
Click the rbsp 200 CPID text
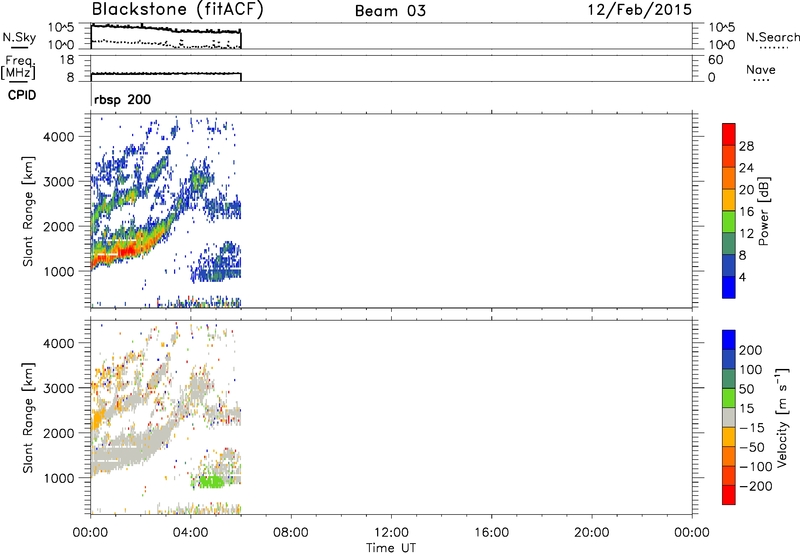(122, 99)
